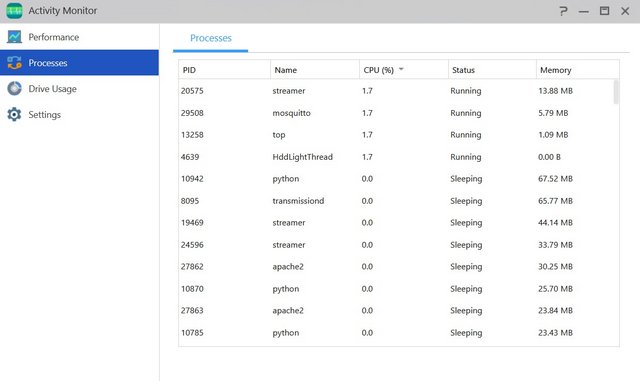Select PID 19469 cell
Viewport: 640px width, 381px height.
click(192, 223)
